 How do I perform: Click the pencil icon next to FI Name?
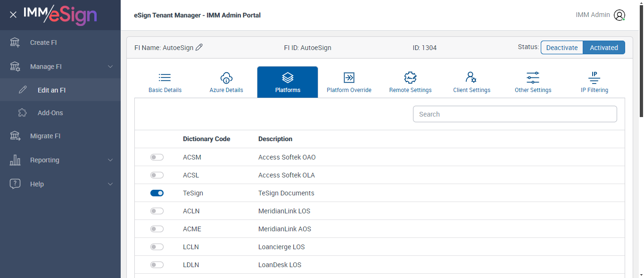tap(199, 47)
